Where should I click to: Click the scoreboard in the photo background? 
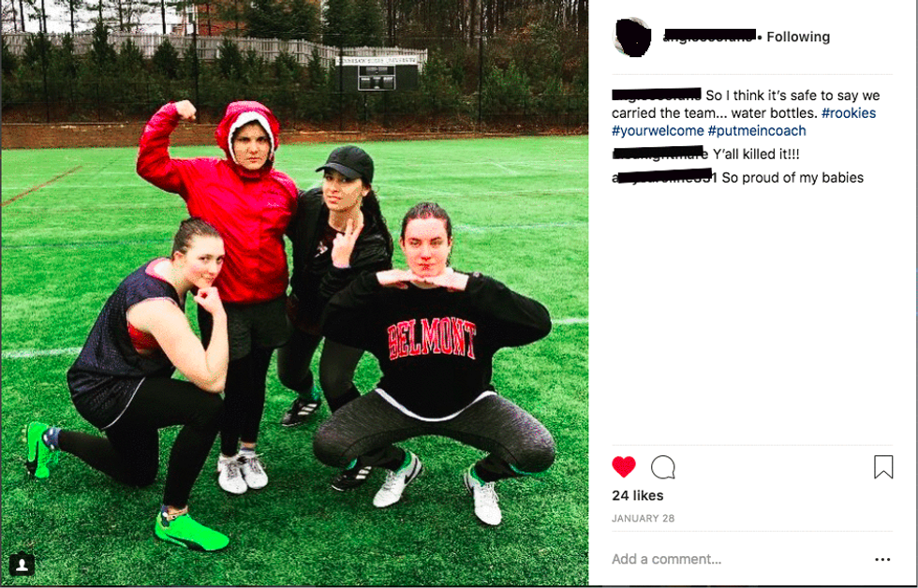tap(377, 74)
